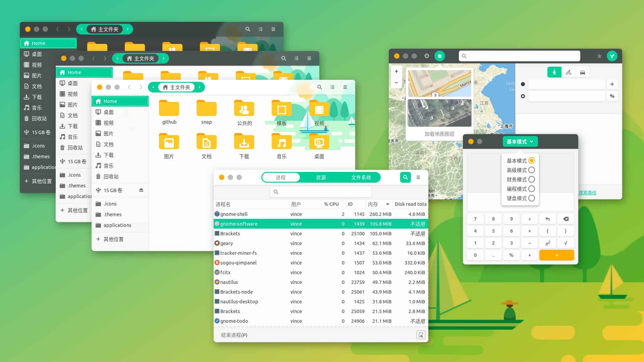Click calculator x² key

pos(548,243)
